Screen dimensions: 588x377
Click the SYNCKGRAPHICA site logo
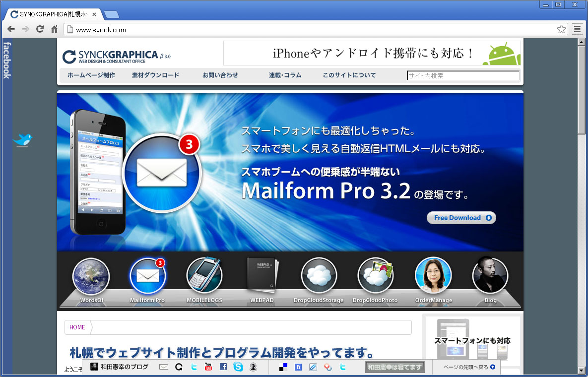click(116, 57)
